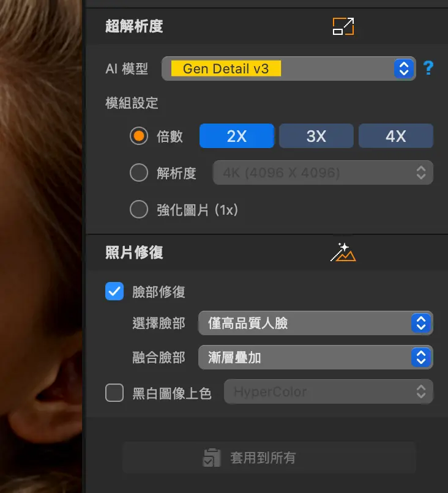Select the 解析度 radio button
Image resolution: width=448 pixels, height=493 pixels.
pos(139,173)
